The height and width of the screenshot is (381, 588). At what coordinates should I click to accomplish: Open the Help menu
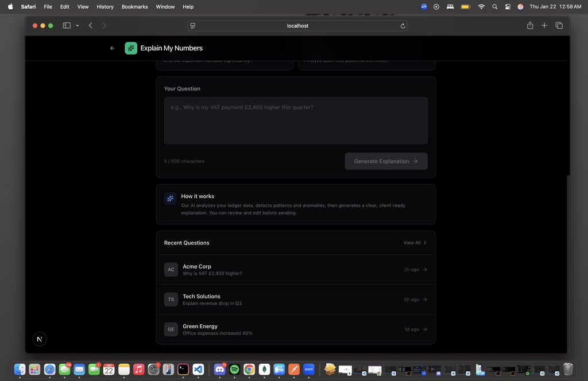tap(188, 7)
